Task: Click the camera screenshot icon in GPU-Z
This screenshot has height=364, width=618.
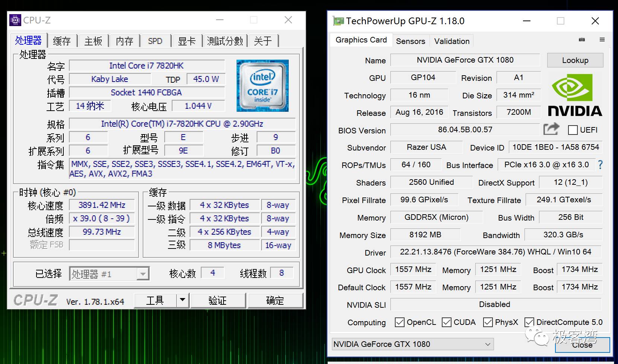Action: (582, 40)
